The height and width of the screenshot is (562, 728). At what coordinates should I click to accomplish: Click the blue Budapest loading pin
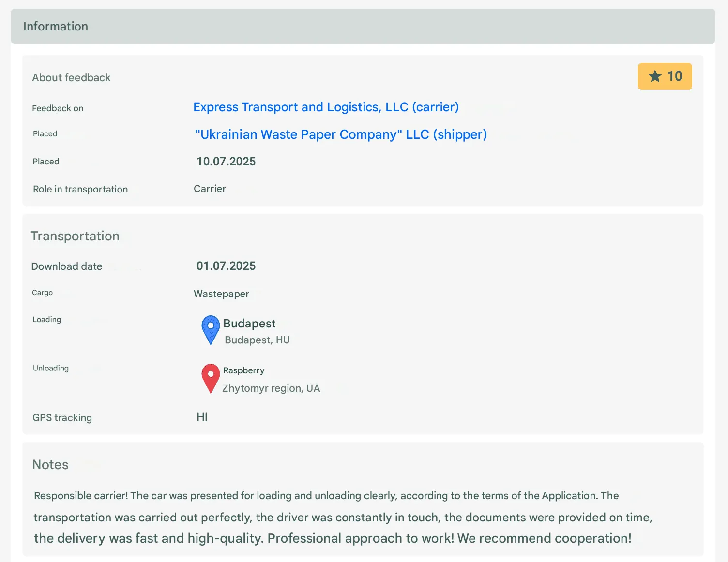click(211, 330)
